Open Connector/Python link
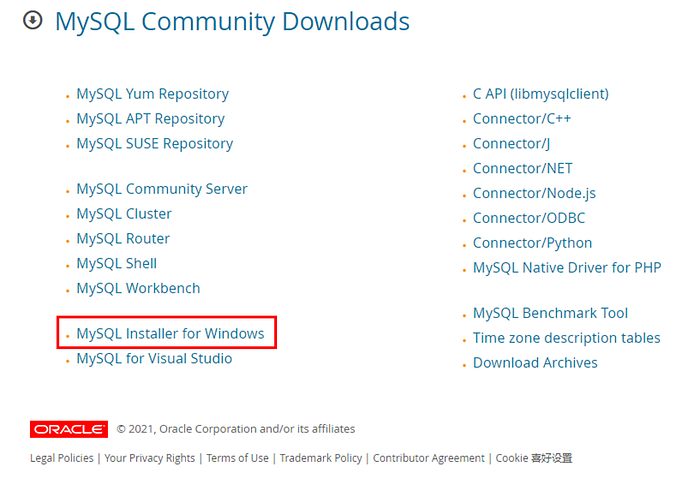700x498 pixels. 533,243
